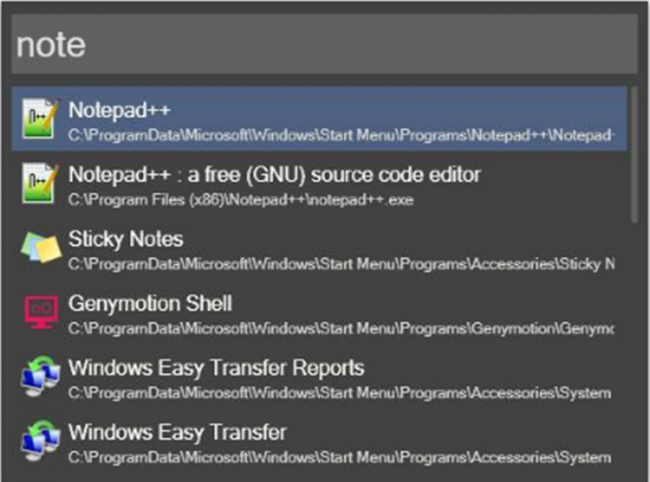Click the Easy Transfer Reports System path

[340, 393]
